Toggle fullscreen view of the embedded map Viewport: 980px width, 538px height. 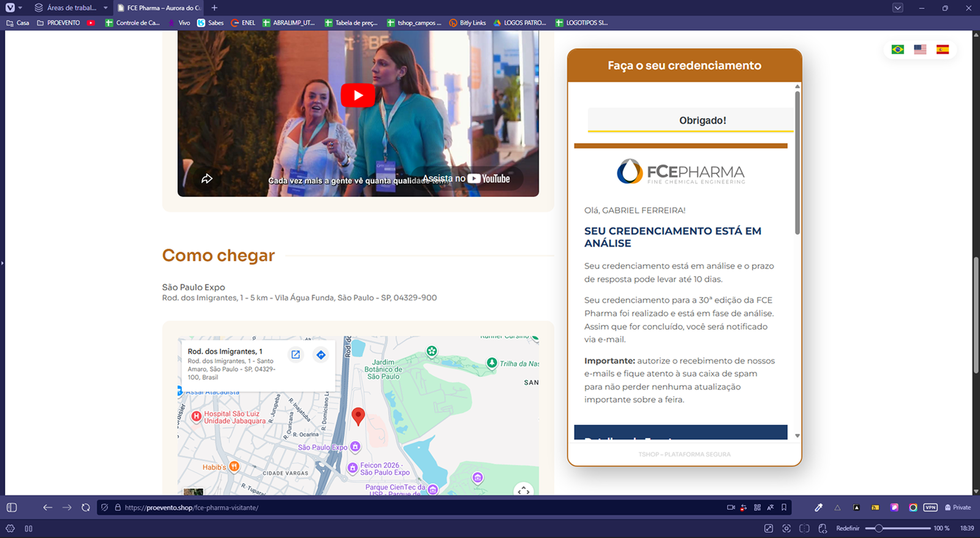click(x=523, y=490)
